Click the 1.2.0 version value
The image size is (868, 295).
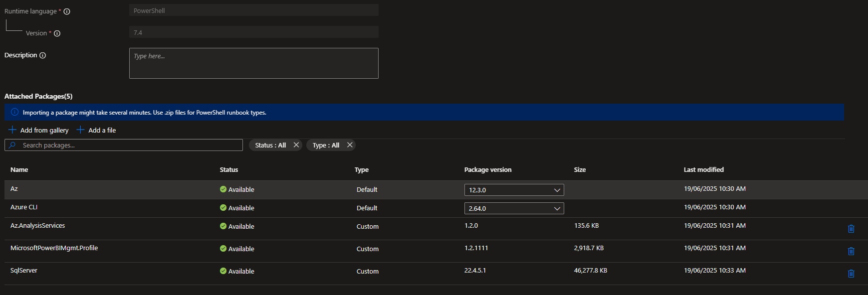click(471, 226)
